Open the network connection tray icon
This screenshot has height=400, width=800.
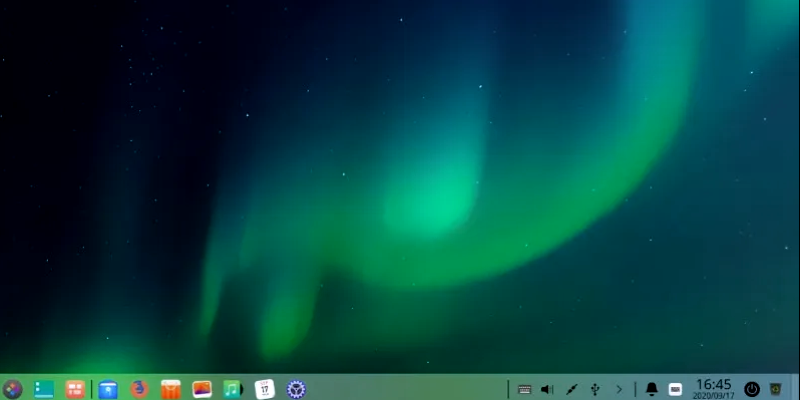point(571,389)
